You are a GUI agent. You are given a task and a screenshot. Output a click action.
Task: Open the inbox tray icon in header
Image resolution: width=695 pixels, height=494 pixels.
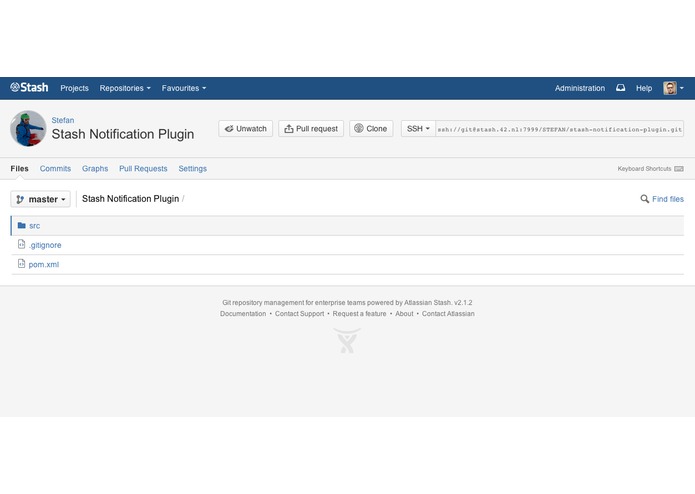tap(621, 88)
